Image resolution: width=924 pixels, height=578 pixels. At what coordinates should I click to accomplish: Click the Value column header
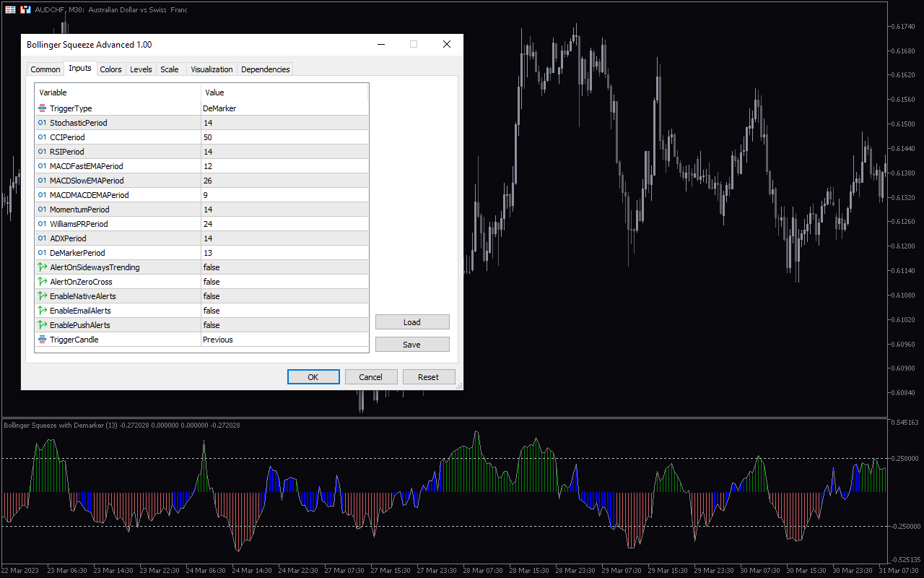[284, 92]
